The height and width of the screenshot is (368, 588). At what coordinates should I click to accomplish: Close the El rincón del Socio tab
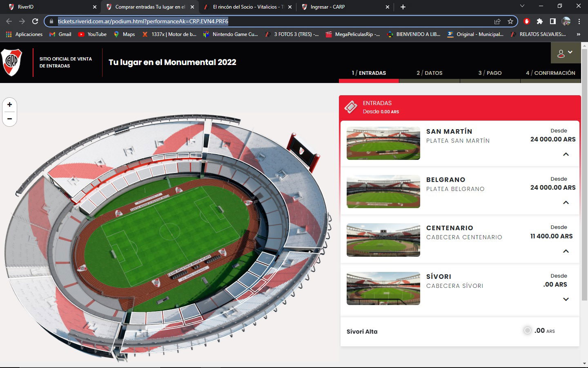pos(290,7)
